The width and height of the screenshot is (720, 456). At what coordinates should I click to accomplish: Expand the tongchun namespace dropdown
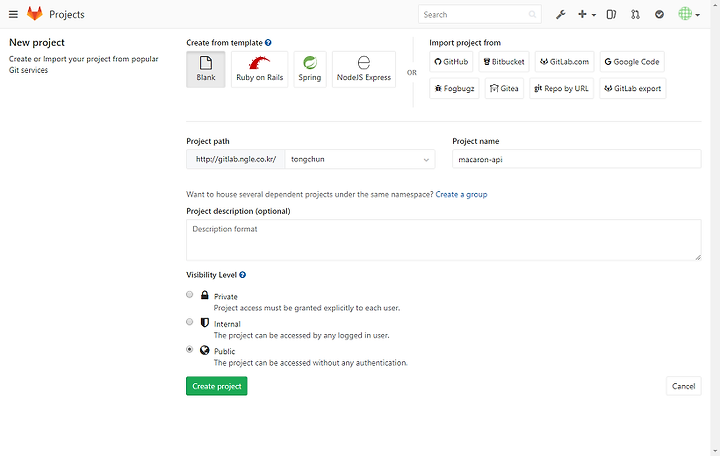point(360,159)
